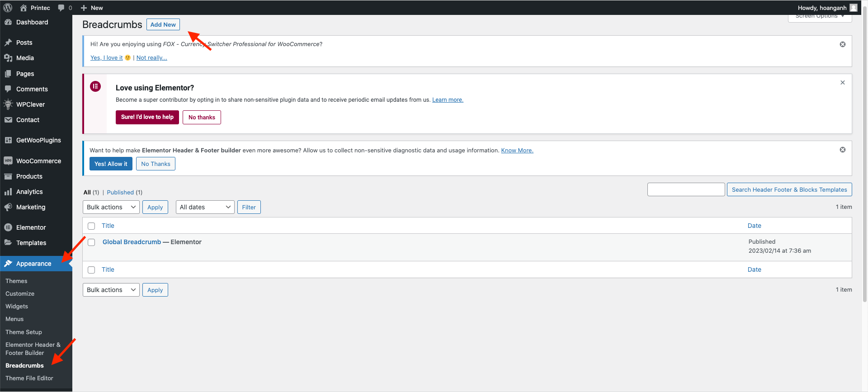Screen dimensions: 868x392
Task: Open Themes in the Appearance submenu
Action: [x=16, y=281]
